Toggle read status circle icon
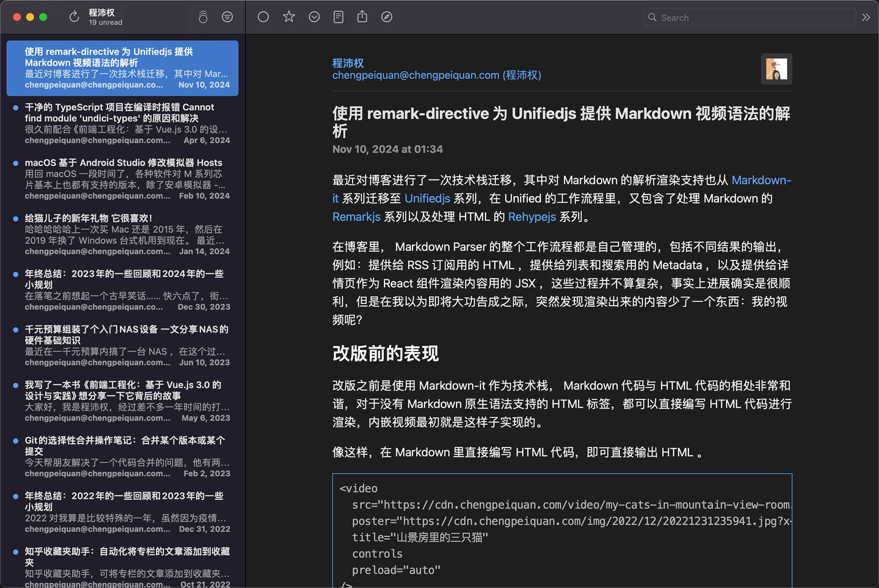Viewport: 879px width, 588px height. (263, 17)
